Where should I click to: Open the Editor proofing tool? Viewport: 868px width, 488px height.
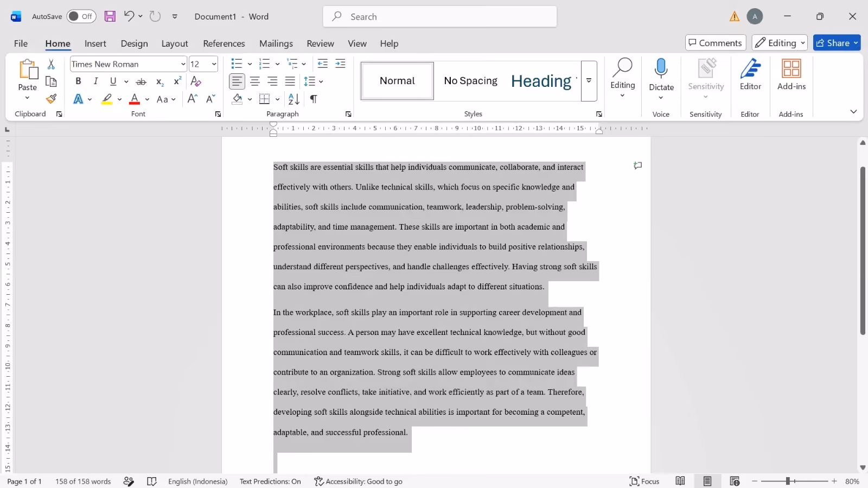[750, 75]
